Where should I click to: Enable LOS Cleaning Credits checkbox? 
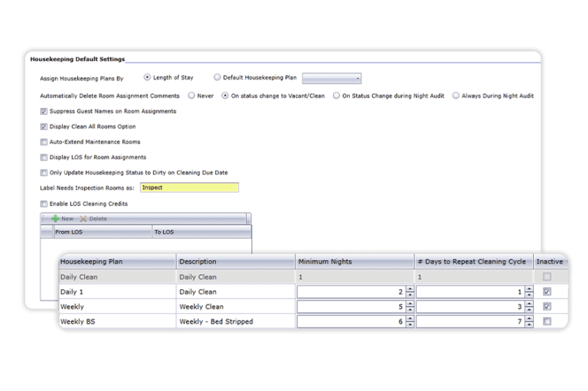(x=43, y=203)
